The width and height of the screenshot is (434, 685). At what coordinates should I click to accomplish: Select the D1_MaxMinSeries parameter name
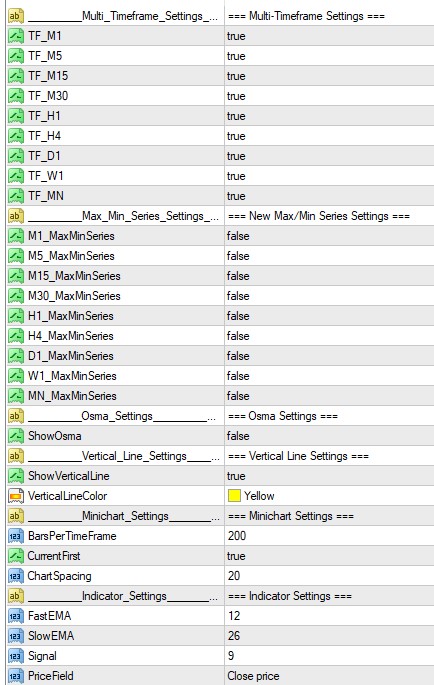click(71, 356)
